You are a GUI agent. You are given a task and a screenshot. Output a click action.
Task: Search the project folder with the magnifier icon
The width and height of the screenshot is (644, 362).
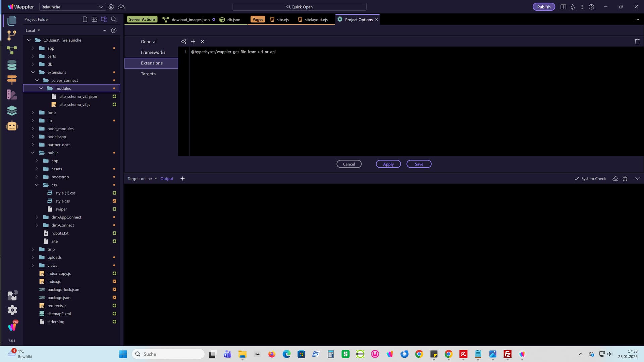pyautogui.click(x=114, y=19)
